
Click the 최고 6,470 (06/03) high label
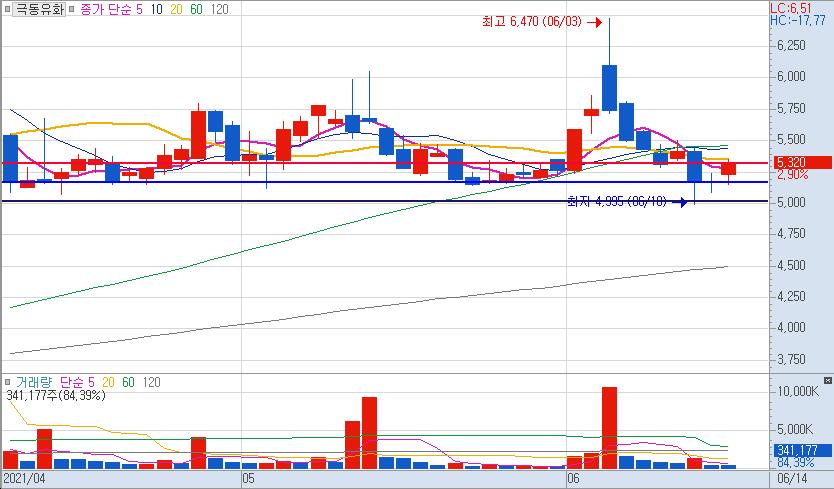532,22
